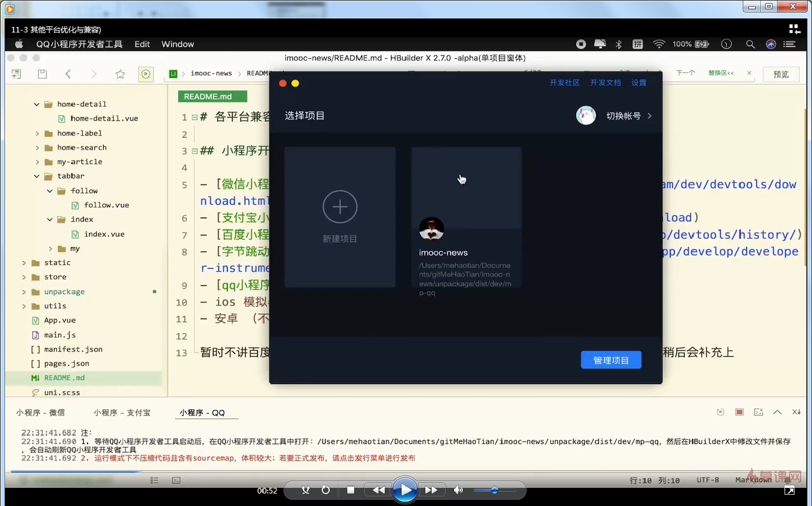Open the notification center list icon
This screenshot has width=812, height=506.
tap(790, 44)
